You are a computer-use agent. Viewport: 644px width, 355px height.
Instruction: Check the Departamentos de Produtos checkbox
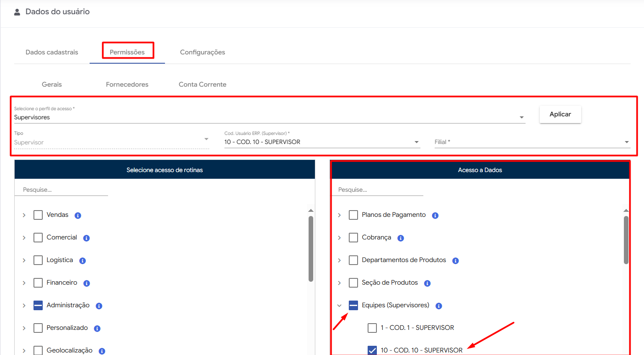(353, 260)
